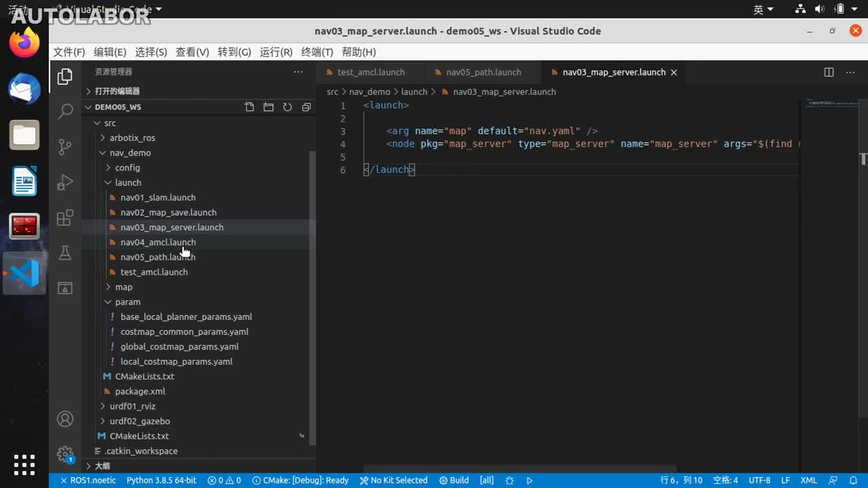
Task: Click the explorer vertical scrollbar
Action: pyautogui.click(x=313, y=297)
